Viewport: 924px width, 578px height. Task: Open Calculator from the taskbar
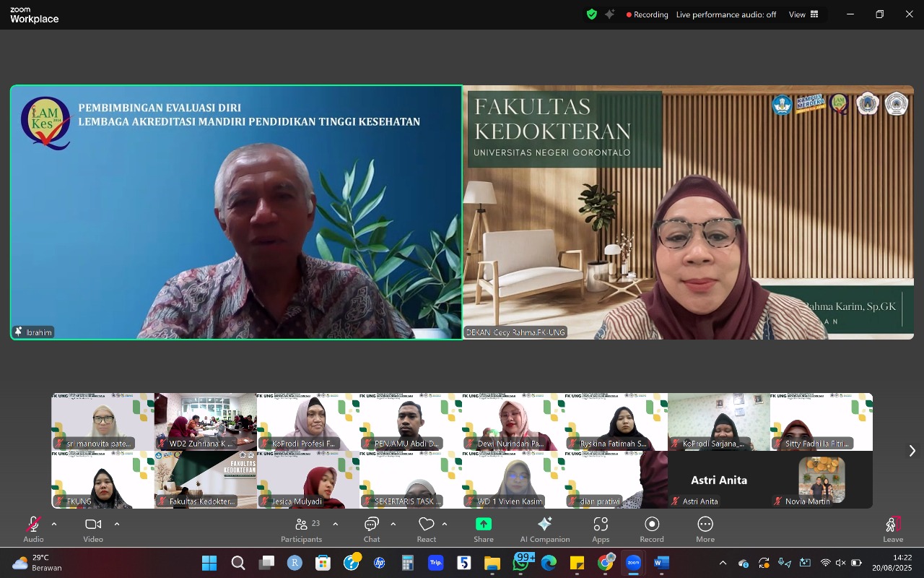408,563
